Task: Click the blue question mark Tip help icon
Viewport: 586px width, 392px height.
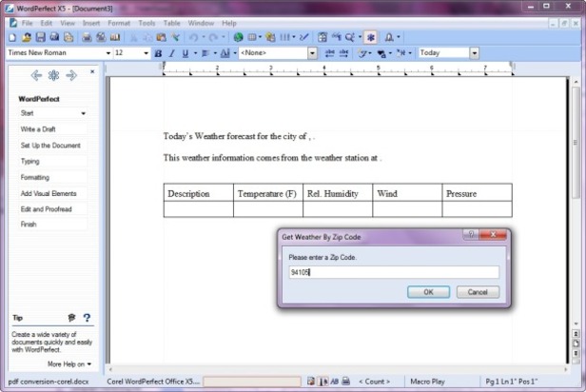Action: point(87,318)
